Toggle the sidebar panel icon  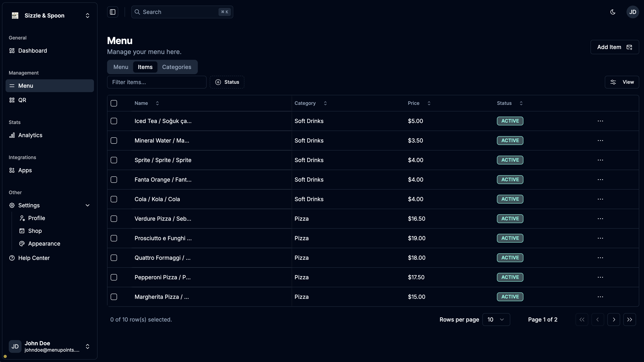(112, 12)
